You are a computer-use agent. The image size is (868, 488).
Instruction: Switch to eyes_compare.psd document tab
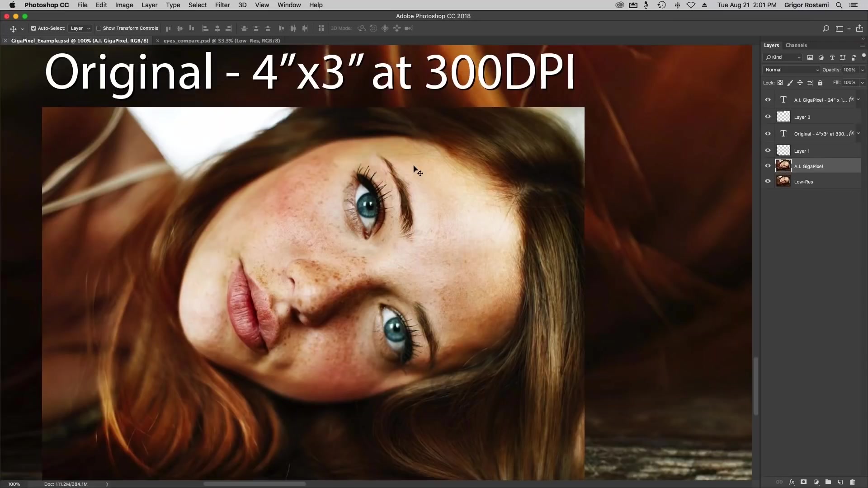pyautogui.click(x=222, y=41)
